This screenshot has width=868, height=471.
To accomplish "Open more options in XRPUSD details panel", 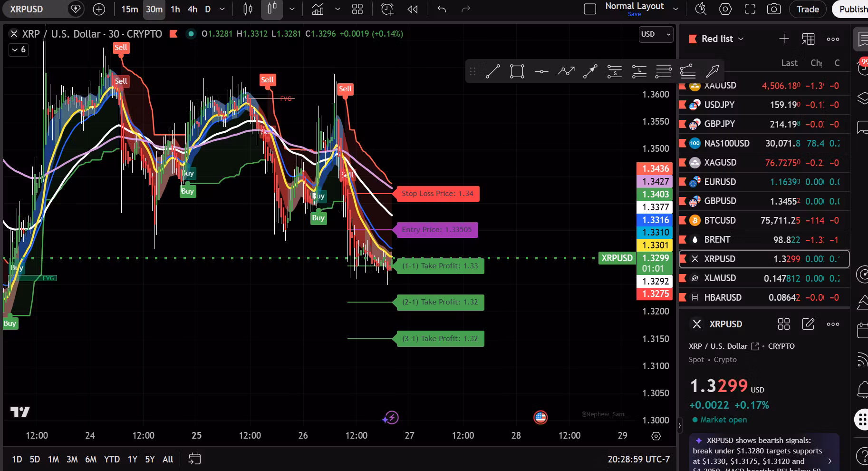I will pyautogui.click(x=833, y=324).
